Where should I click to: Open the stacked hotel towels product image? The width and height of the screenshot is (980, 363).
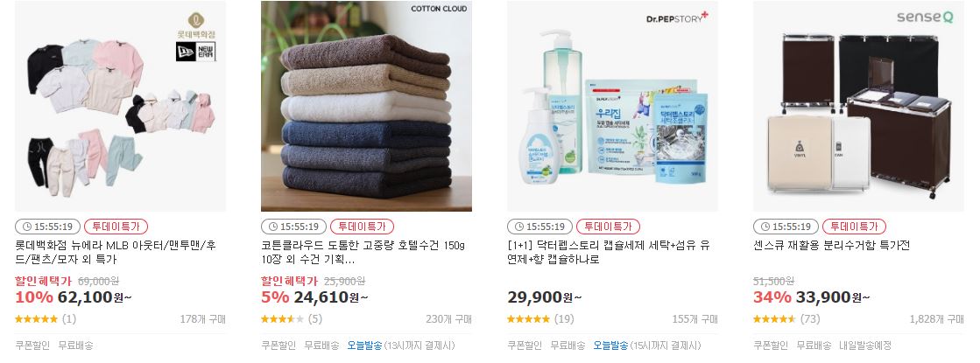[366, 106]
